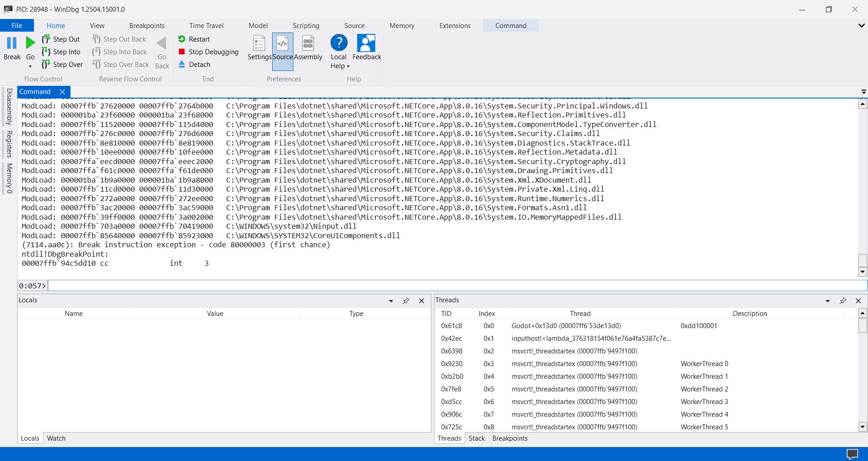Pin the Locals panel
Image resolution: width=868 pixels, height=461 pixels.
point(406,301)
